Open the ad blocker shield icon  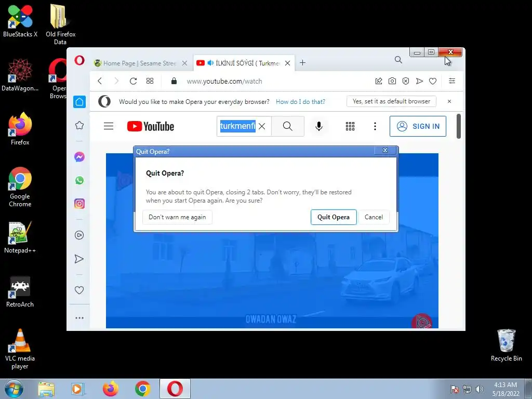point(406,81)
